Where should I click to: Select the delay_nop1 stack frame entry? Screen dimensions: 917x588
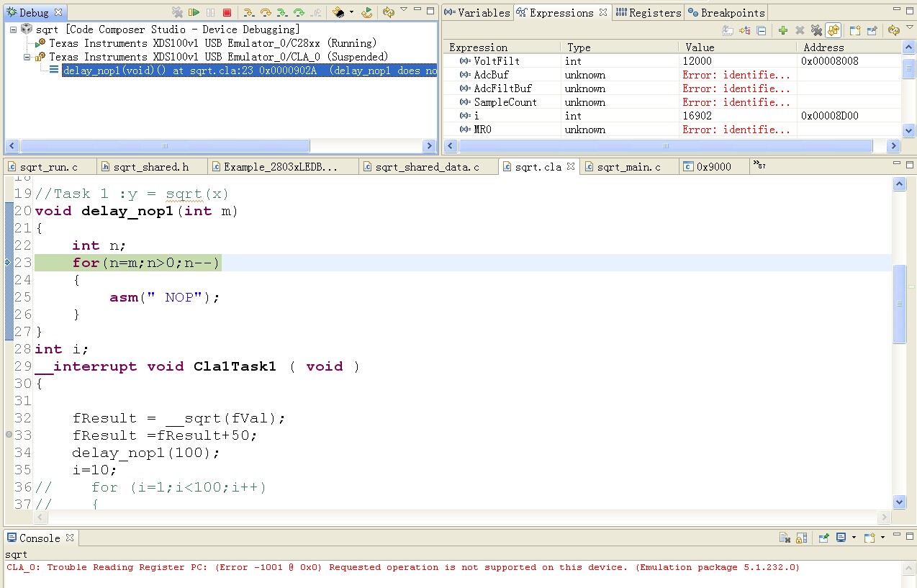[x=248, y=71]
